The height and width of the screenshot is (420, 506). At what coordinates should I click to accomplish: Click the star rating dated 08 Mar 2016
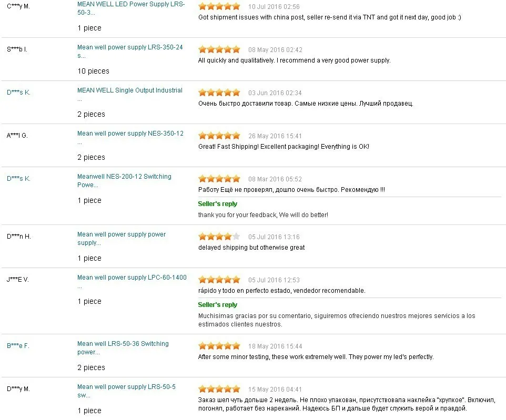[x=219, y=179]
